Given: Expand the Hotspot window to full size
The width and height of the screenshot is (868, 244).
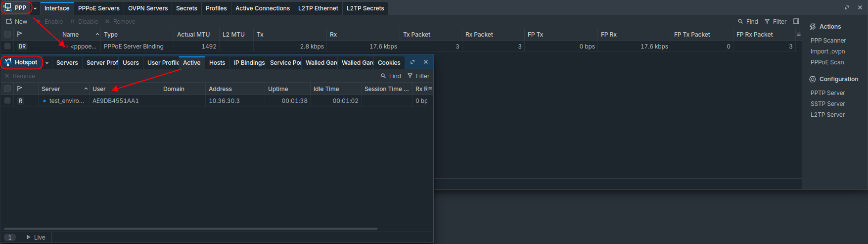Looking at the screenshot, I should click(x=412, y=62).
